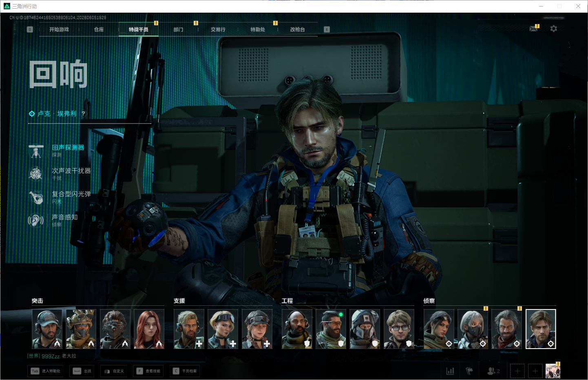Open the friends list icon
Viewport: 588px width, 380px height.
click(x=493, y=371)
